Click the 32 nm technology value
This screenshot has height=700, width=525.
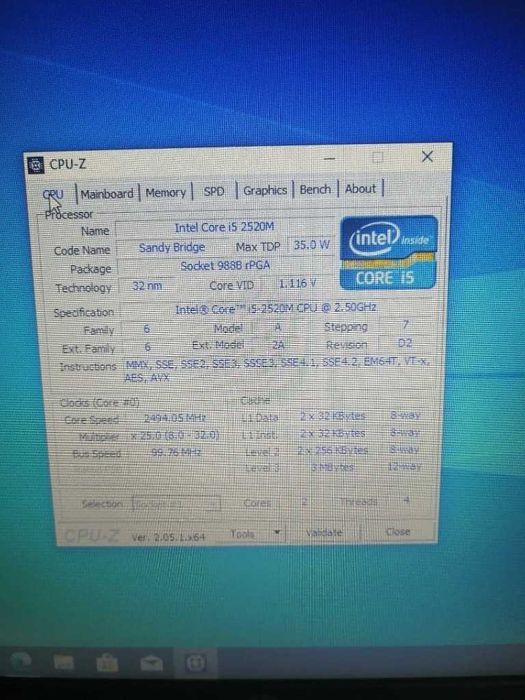147,286
